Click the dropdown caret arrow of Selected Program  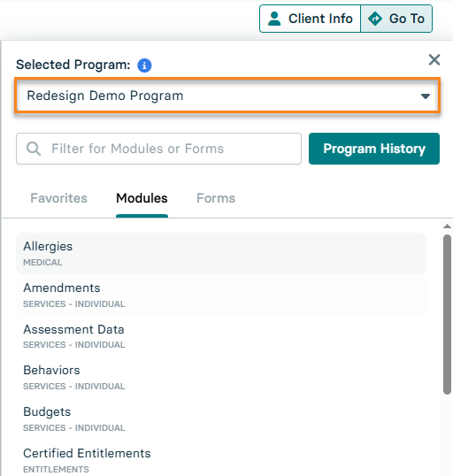click(x=426, y=96)
